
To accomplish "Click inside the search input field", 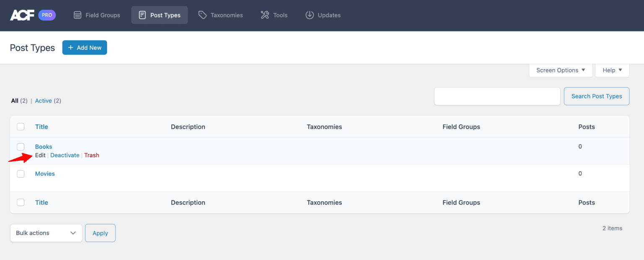I will click(x=497, y=96).
